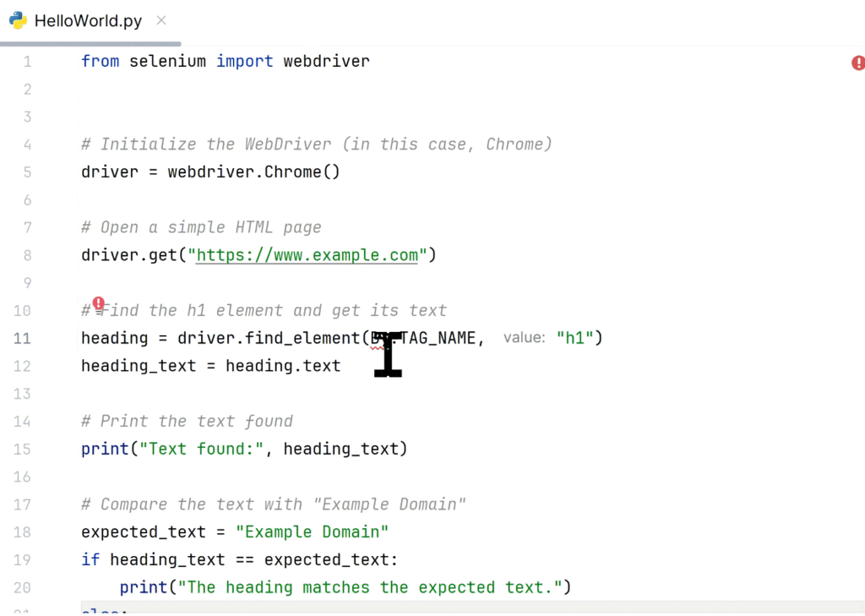The image size is (865, 616).
Task: Click the 'if' keyword on line 19
Action: coord(90,559)
